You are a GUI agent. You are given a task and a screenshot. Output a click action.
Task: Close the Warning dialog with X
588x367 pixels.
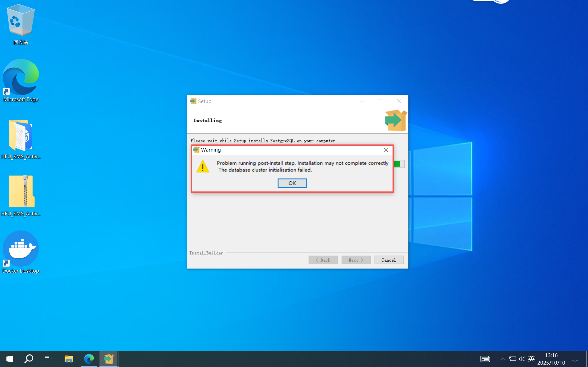386,150
